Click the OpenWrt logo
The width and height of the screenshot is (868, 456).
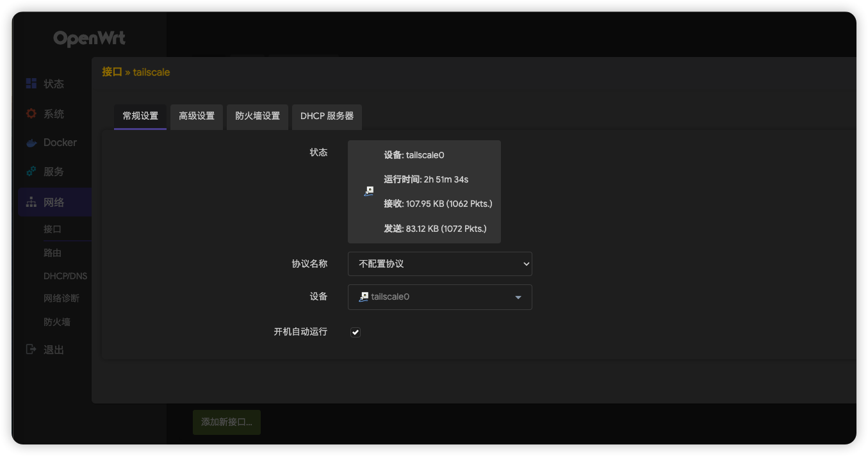point(89,39)
